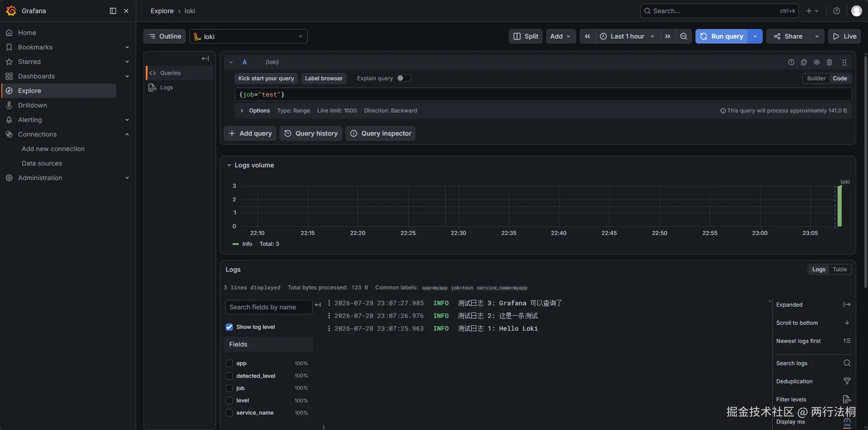Switch logs view to Table tab
This screenshot has width=868, height=430.
pos(839,269)
